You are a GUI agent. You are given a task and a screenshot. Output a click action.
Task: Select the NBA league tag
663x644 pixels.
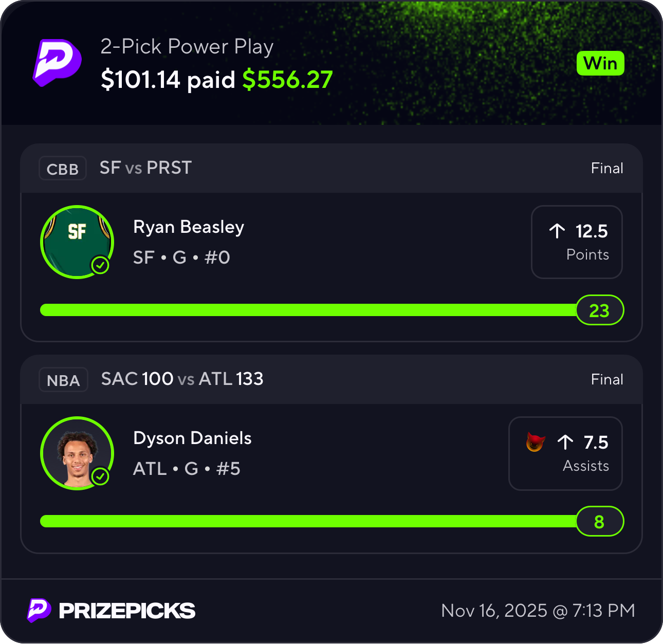click(x=63, y=380)
